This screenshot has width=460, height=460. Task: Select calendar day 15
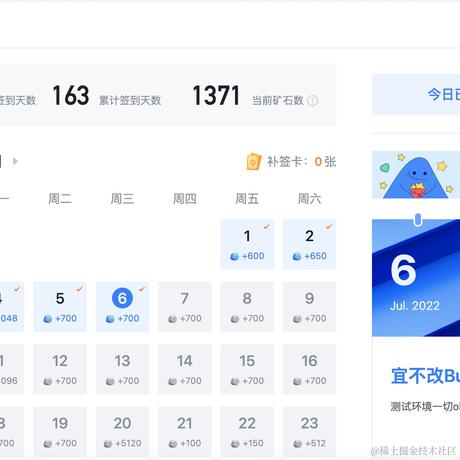point(247,369)
